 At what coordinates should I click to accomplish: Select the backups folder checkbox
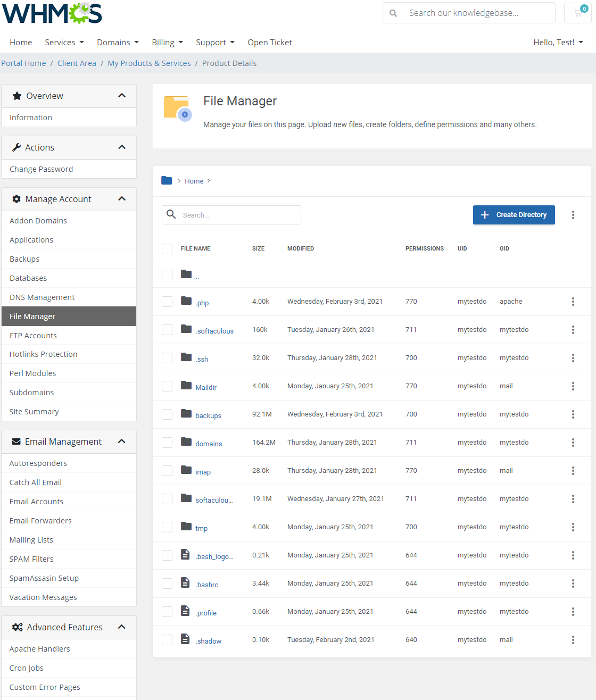coord(167,414)
